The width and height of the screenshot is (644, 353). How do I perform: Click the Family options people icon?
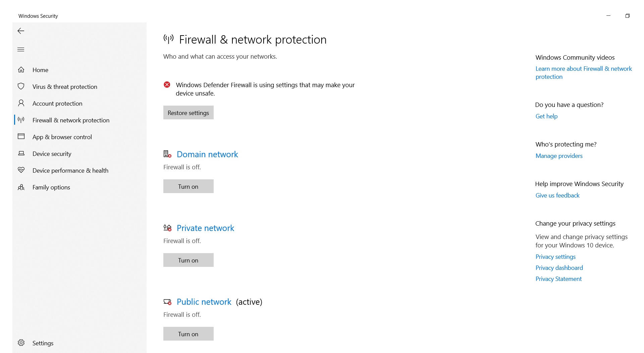click(21, 187)
